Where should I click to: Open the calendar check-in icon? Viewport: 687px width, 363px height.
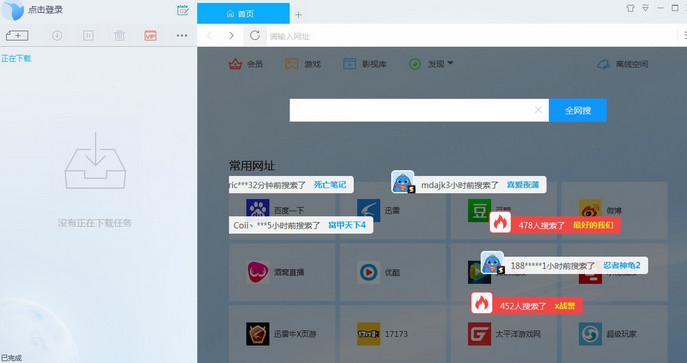pyautogui.click(x=183, y=10)
